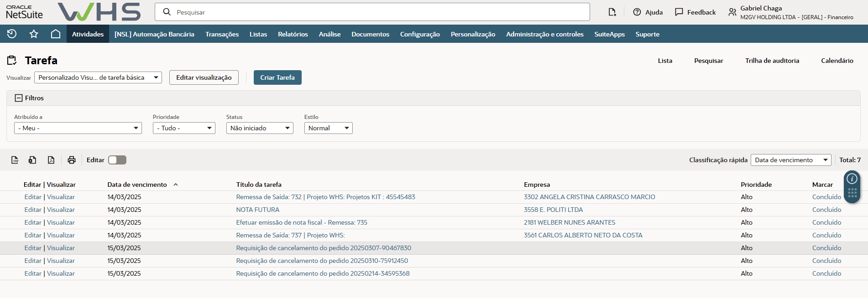Export the task list to Excel
The width and height of the screenshot is (868, 298).
[32, 160]
